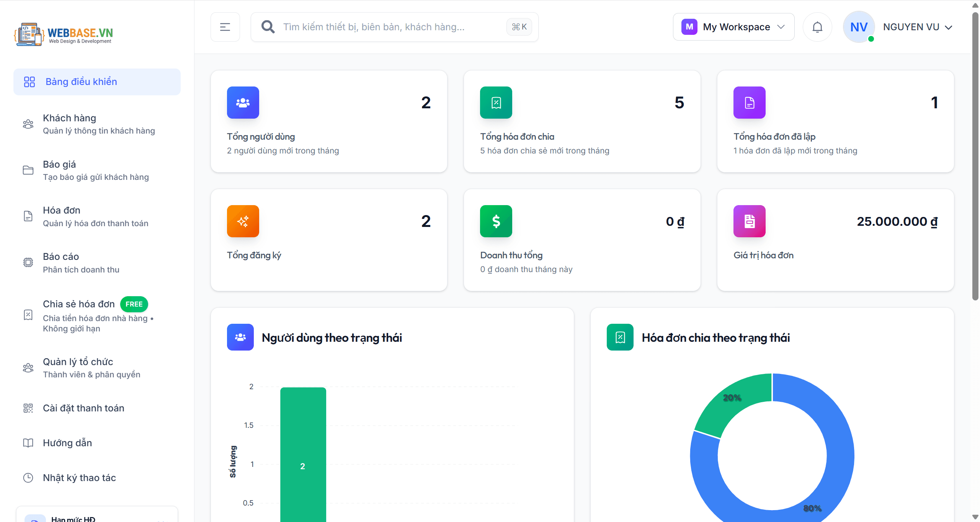The width and height of the screenshot is (980, 522).
Task: Click the green dollar icon on Doanh thu tổng card
Action: coord(496,221)
